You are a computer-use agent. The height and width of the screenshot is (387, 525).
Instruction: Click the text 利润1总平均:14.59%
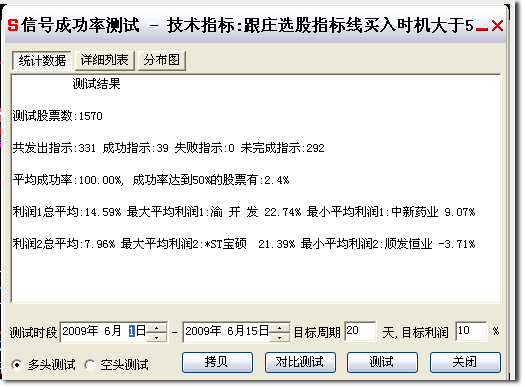(67, 212)
